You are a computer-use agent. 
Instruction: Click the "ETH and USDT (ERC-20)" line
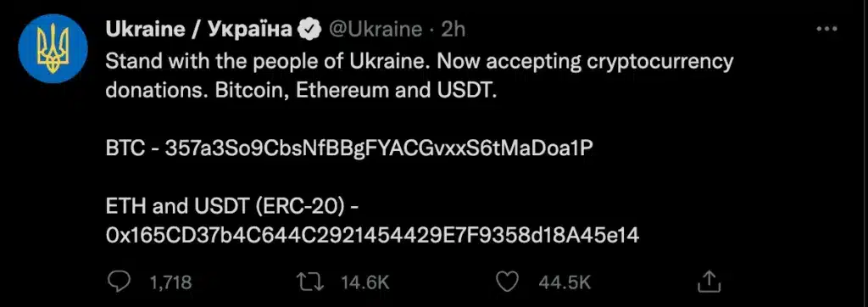click(x=234, y=208)
